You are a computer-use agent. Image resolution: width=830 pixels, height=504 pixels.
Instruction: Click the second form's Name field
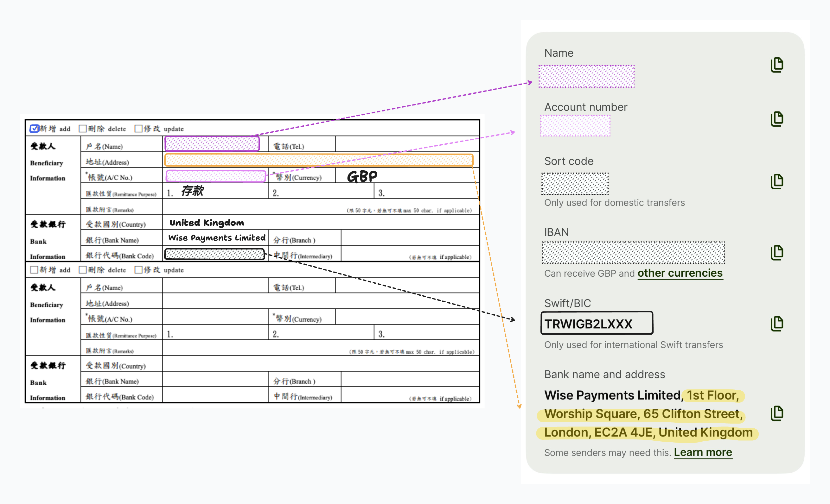pyautogui.click(x=215, y=286)
